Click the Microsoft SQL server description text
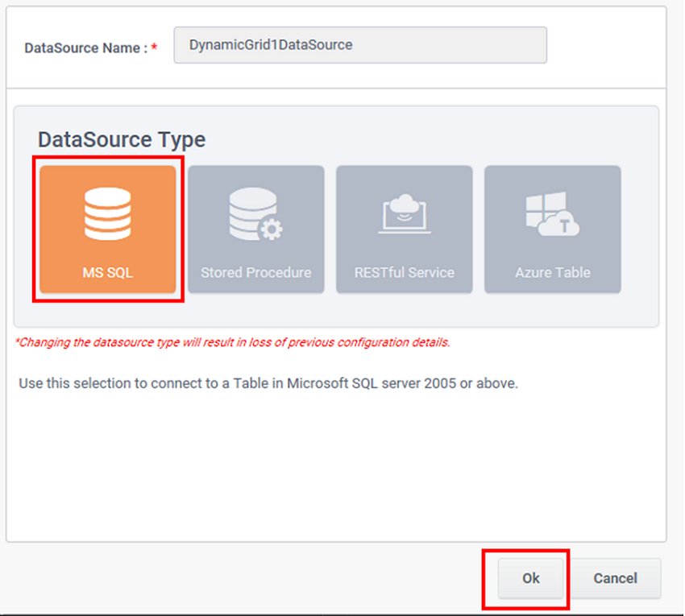Viewport: 685px width, 616px height. tap(268, 383)
